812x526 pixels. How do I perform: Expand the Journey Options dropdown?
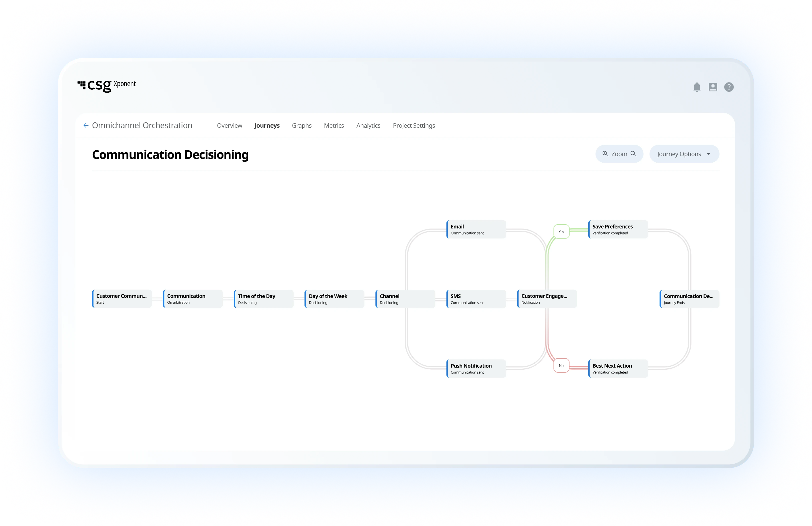point(684,154)
